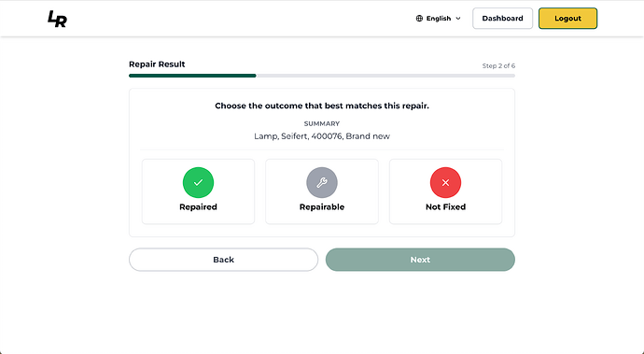The height and width of the screenshot is (354, 644).
Task: Go Back to previous step
Action: (223, 260)
